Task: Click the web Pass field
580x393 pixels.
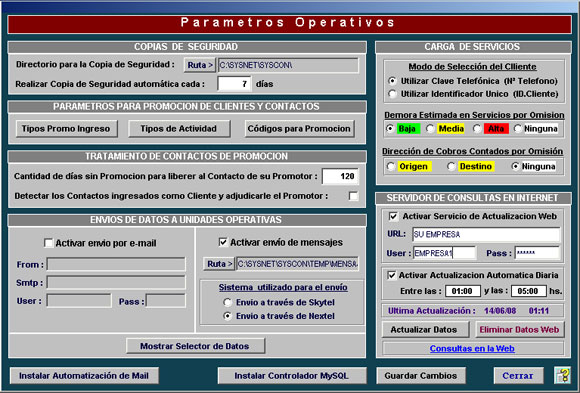Action: tap(537, 253)
